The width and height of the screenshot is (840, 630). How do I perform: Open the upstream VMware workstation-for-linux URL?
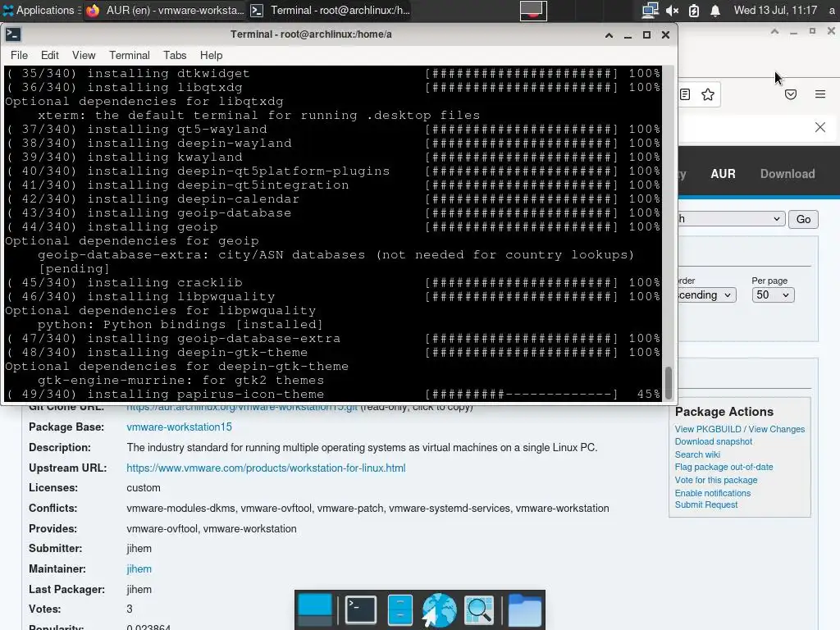pos(266,468)
